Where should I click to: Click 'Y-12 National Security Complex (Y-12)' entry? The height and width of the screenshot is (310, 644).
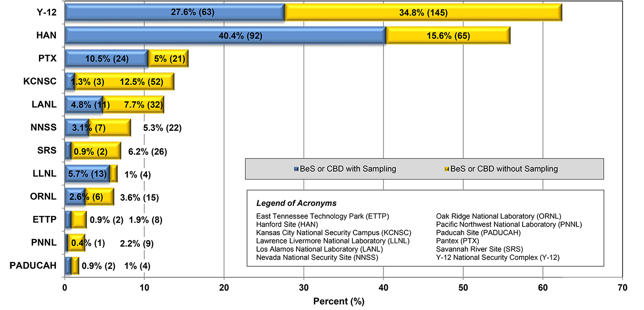pyautogui.click(x=498, y=257)
